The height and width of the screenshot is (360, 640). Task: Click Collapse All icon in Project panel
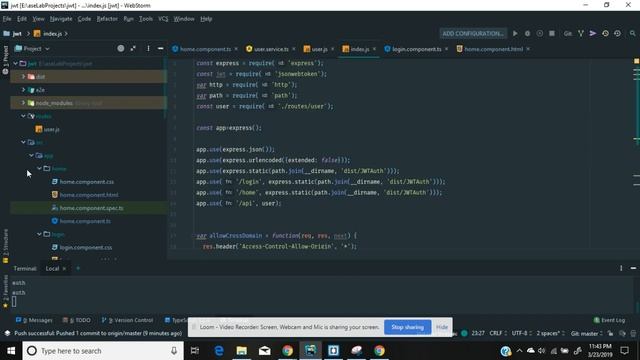point(133,48)
